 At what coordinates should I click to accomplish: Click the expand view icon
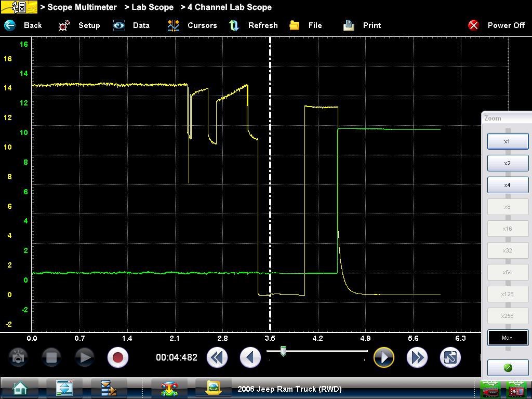point(450,357)
